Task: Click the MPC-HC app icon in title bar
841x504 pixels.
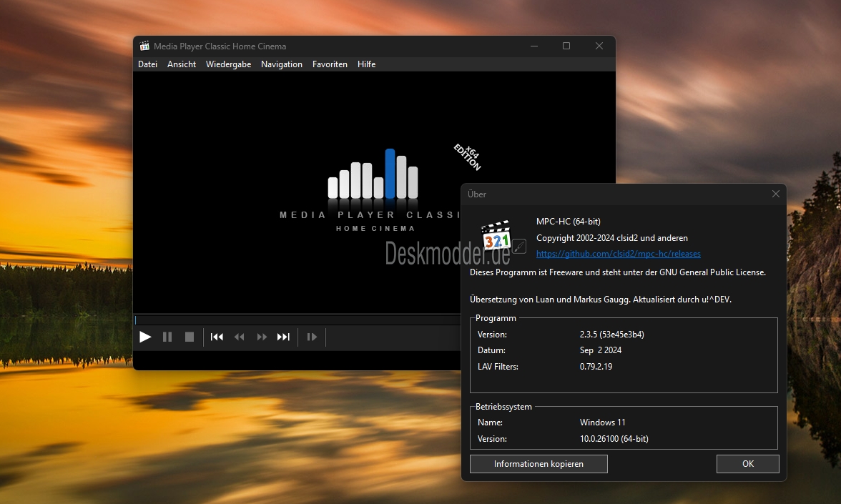Action: pyautogui.click(x=144, y=46)
